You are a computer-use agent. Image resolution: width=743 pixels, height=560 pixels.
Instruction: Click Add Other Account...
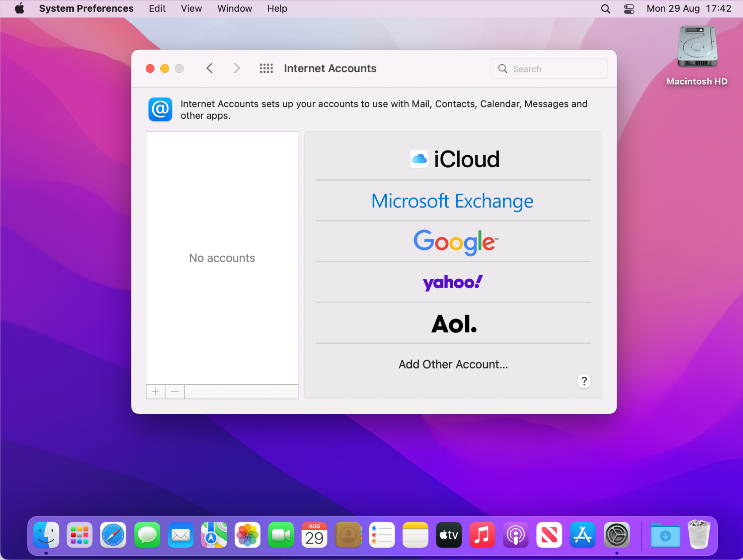(x=453, y=364)
